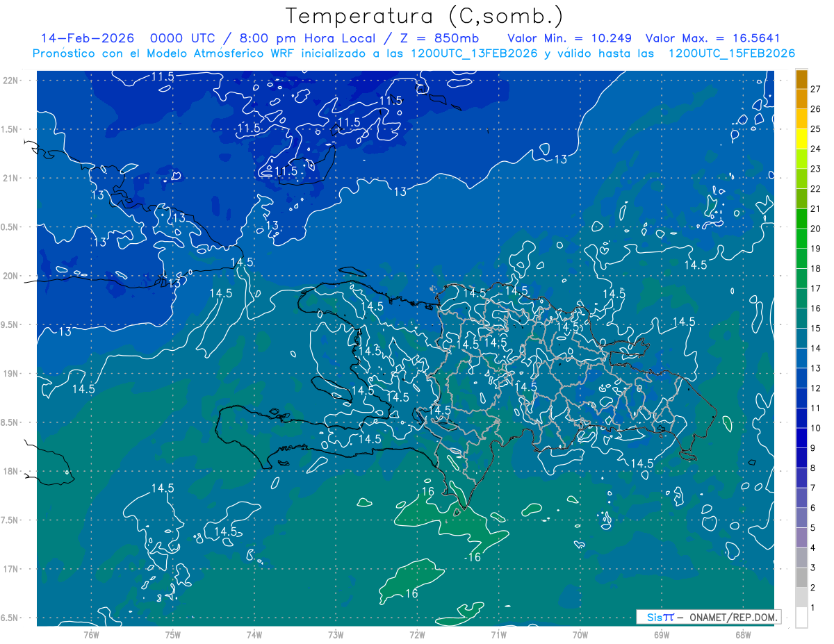The width and height of the screenshot is (834, 644).
Task: Click the '68W' longitude axis label
Action: pos(743,635)
